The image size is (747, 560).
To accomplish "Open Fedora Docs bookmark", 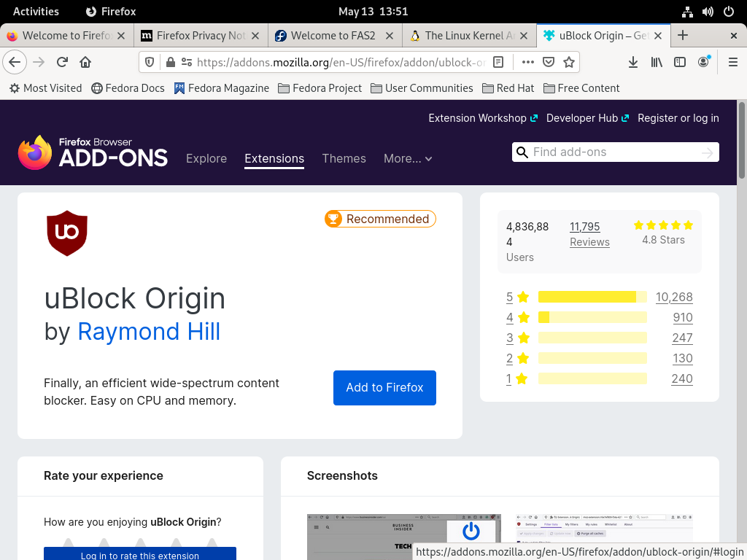I will 128,88.
